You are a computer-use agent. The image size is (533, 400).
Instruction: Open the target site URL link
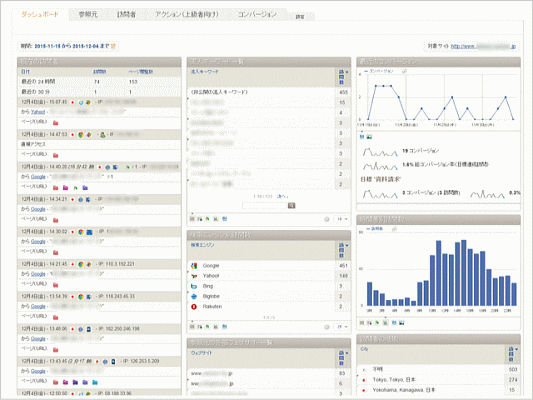[483, 46]
